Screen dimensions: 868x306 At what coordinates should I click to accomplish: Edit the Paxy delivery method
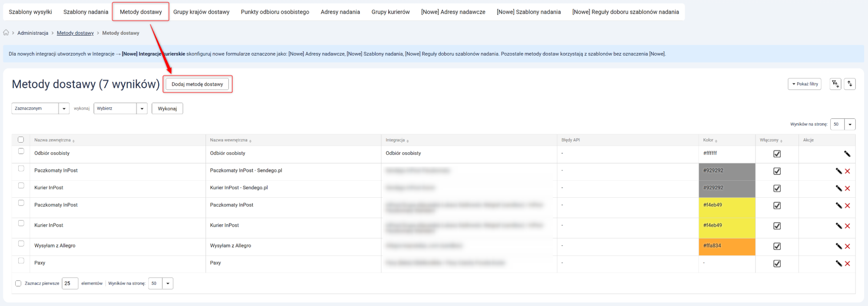click(838, 263)
